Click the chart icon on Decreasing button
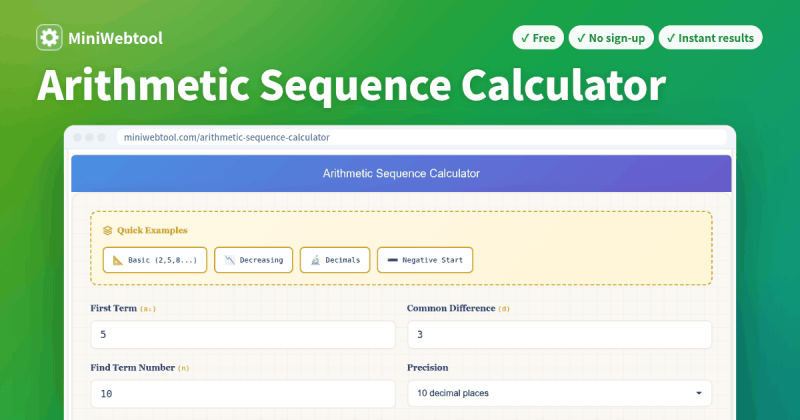The width and height of the screenshot is (800, 420). [230, 260]
